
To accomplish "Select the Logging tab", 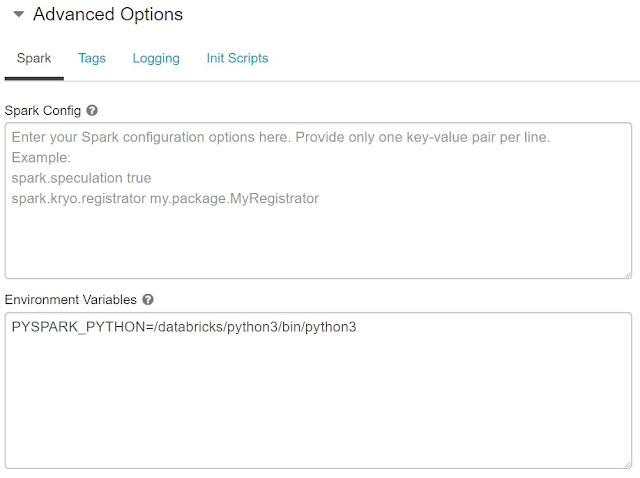I will pyautogui.click(x=156, y=58).
